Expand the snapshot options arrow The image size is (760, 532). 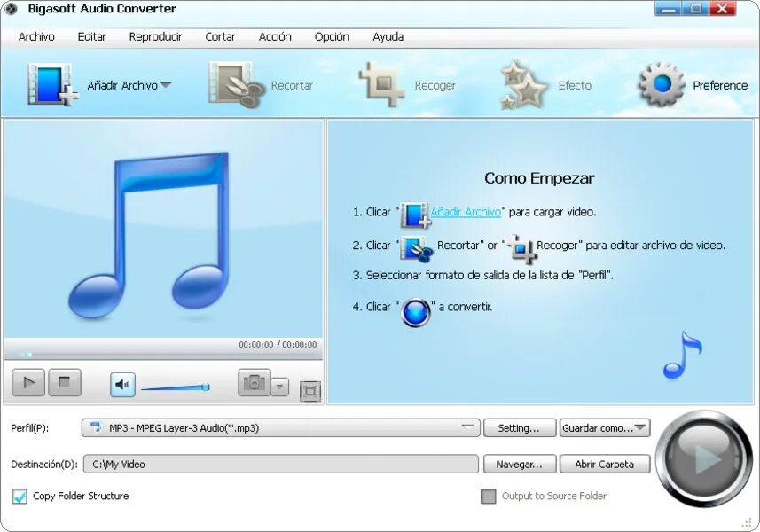pyautogui.click(x=279, y=387)
